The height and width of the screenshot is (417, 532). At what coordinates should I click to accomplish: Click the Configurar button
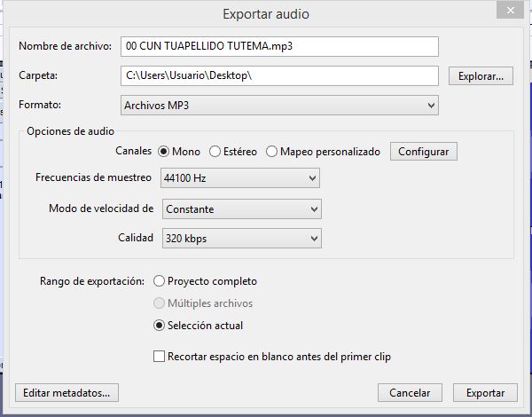click(423, 152)
